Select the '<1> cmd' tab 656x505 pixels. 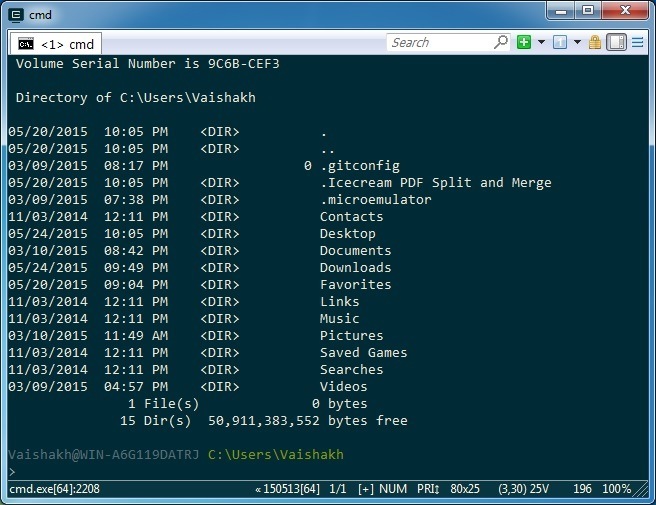point(57,44)
